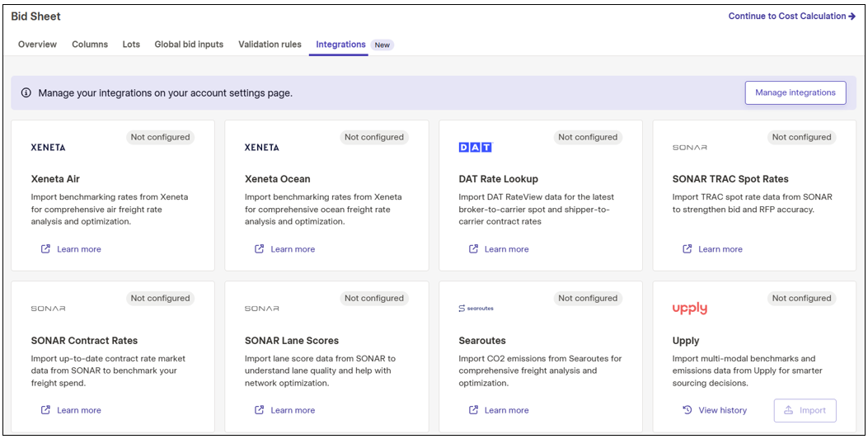The image size is (868, 439).
Task: Switch to the Overview tab
Action: (38, 45)
